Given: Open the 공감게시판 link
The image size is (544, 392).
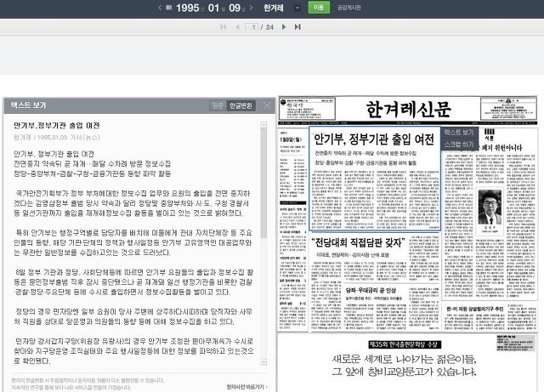Looking at the screenshot, I should tap(349, 8).
